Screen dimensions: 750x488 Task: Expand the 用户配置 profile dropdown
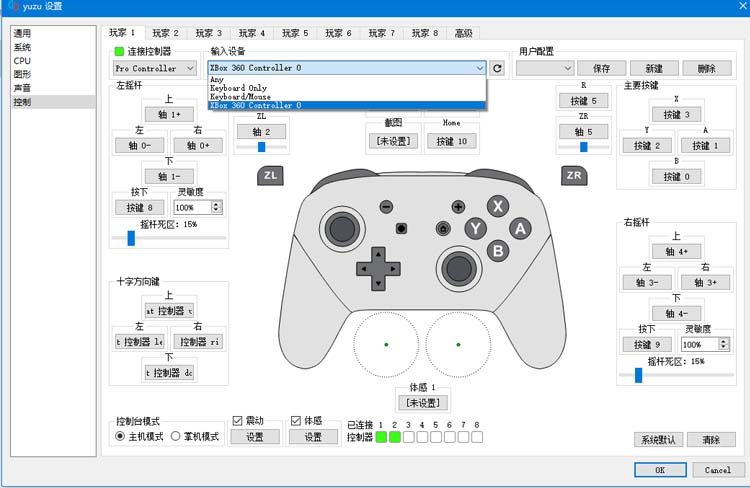[x=544, y=69]
